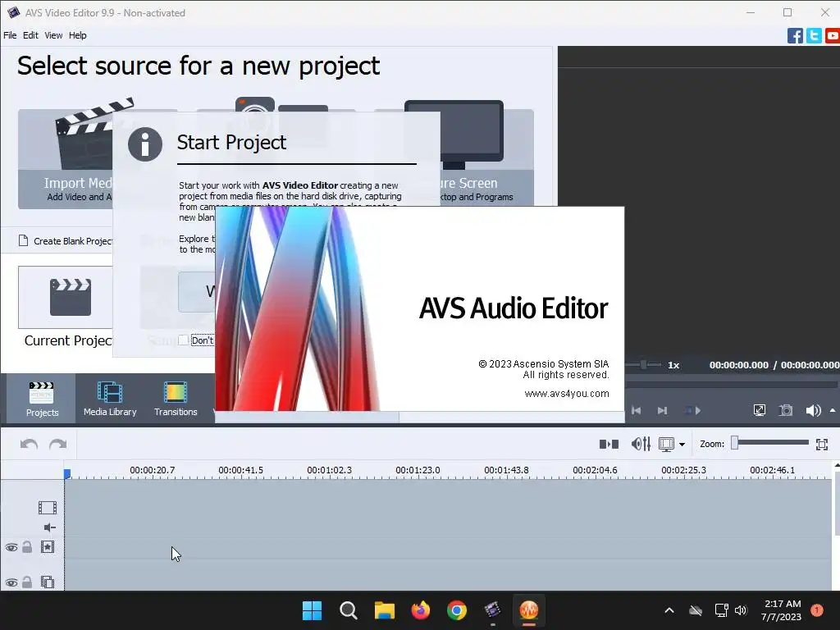840x630 pixels.
Task: Click the storyboard/timeline switch icon
Action: [609, 444]
